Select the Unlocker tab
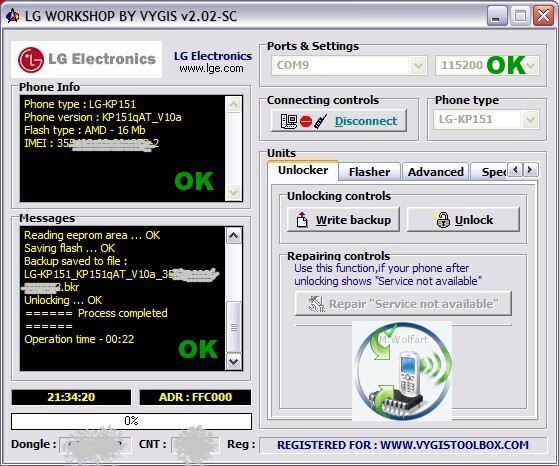 pos(303,170)
